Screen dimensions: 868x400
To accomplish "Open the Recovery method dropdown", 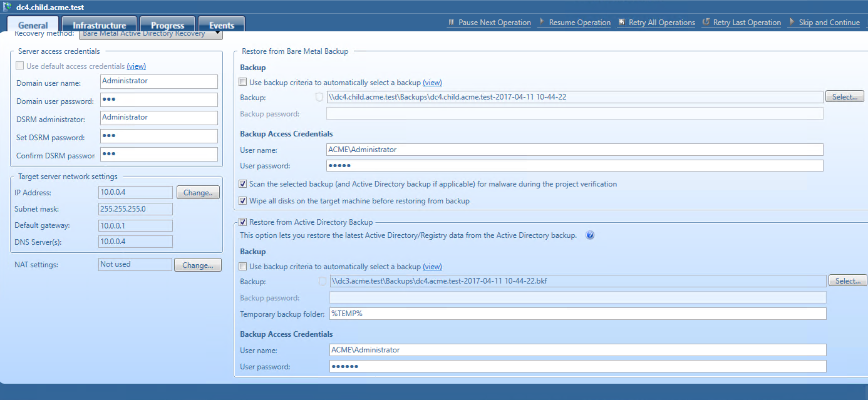I will click(x=217, y=34).
